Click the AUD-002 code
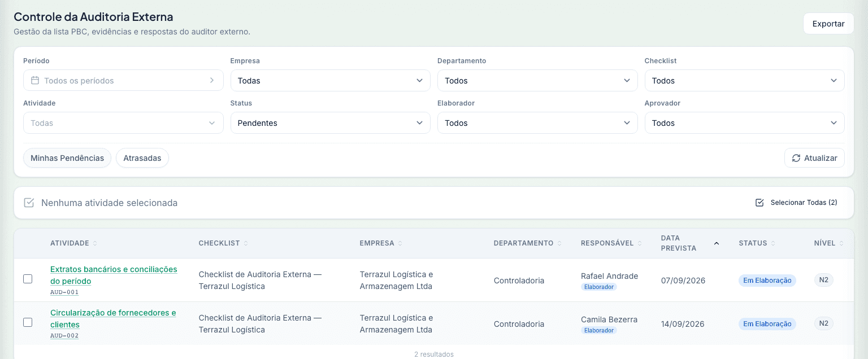This screenshot has height=359, width=868. tap(64, 336)
